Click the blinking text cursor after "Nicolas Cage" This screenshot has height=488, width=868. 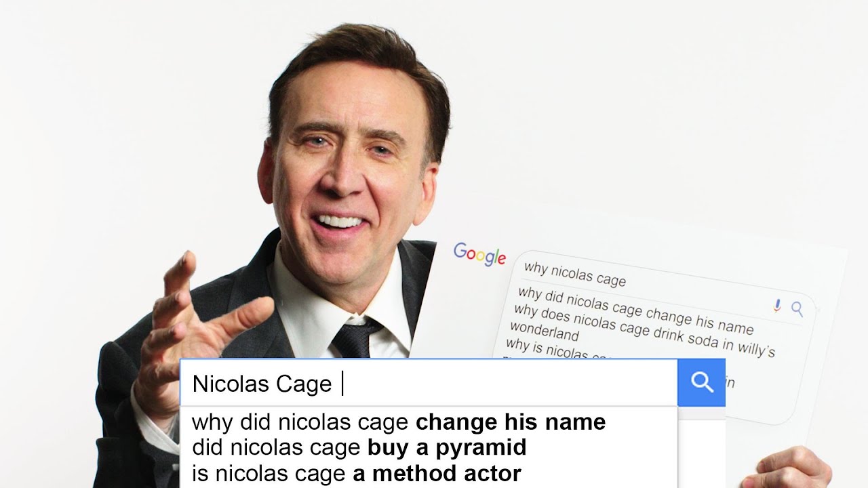pos(342,384)
